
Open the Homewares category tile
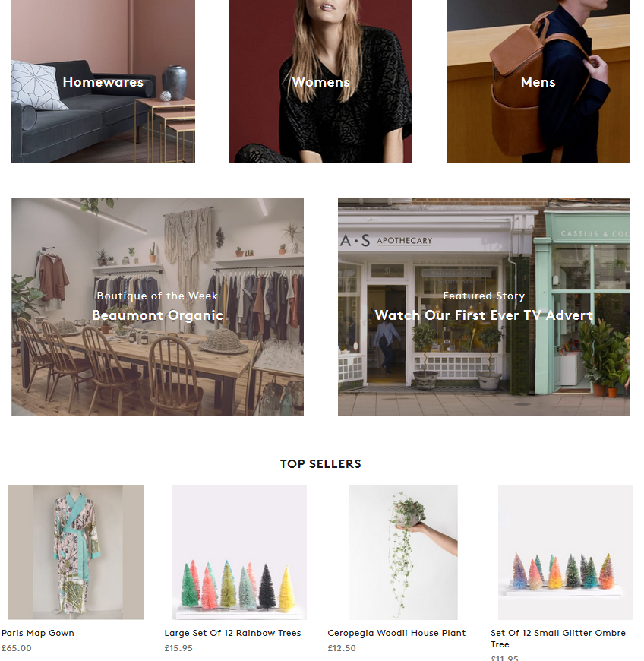tap(103, 81)
